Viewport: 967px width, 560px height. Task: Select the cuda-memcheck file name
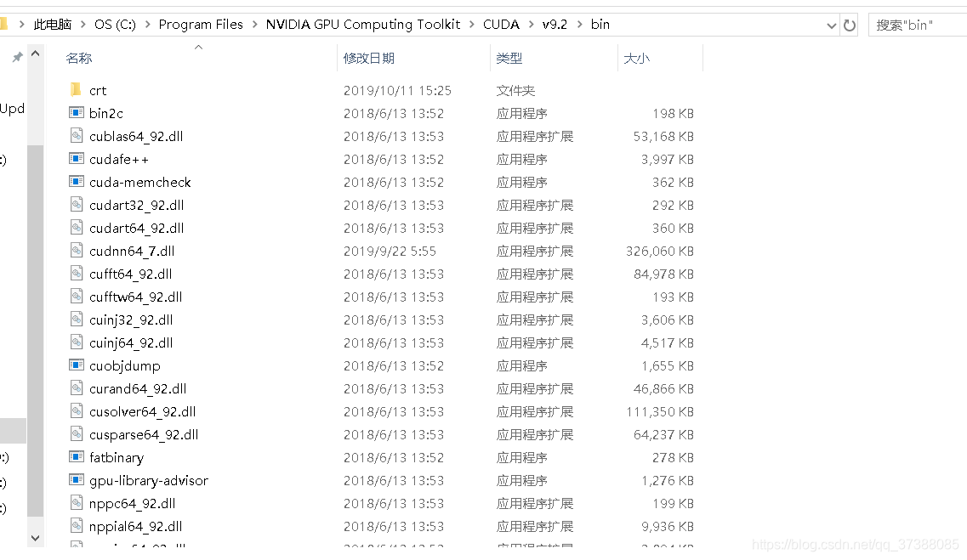click(140, 183)
